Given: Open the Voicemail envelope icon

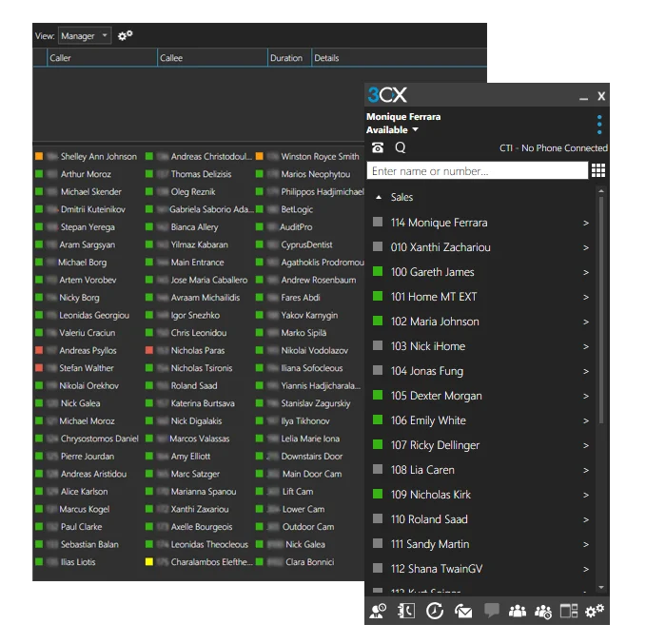Looking at the screenshot, I should point(463,612).
